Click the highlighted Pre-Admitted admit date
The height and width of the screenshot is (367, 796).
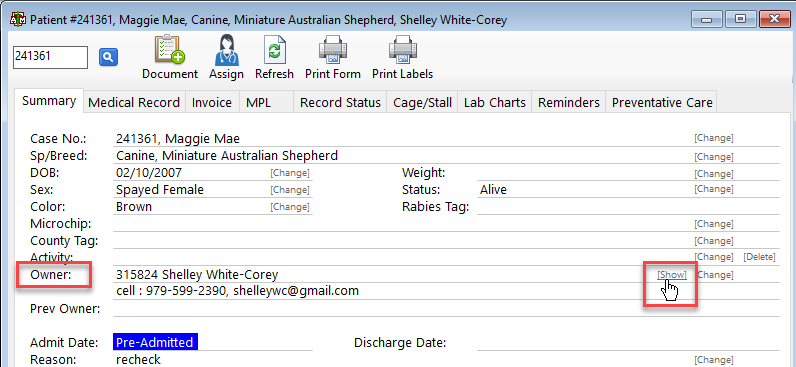[155, 342]
